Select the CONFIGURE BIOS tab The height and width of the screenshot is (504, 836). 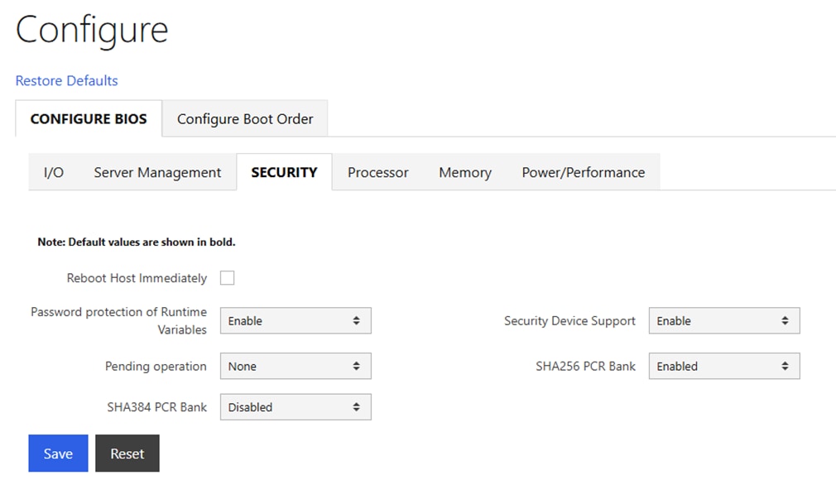pyautogui.click(x=89, y=119)
